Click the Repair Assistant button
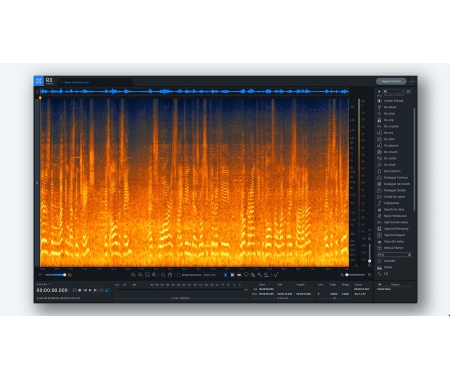 point(391,81)
